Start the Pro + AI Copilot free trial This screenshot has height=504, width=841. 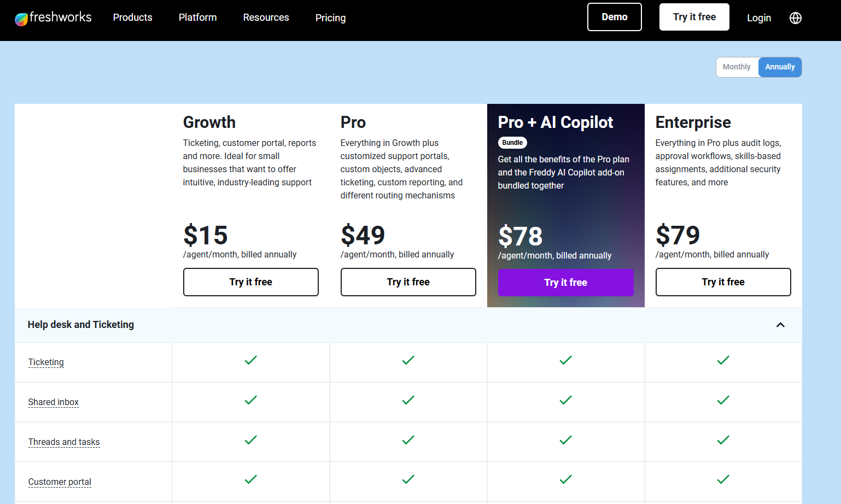coord(565,283)
